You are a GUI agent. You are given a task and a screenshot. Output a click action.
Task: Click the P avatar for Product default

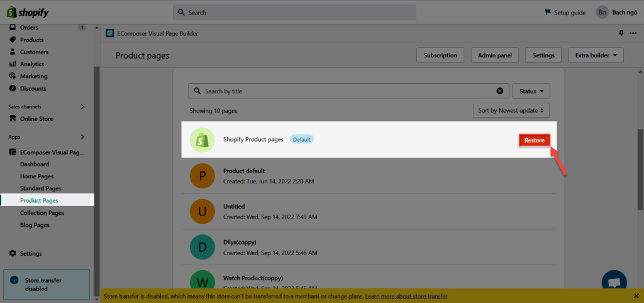coord(202,176)
